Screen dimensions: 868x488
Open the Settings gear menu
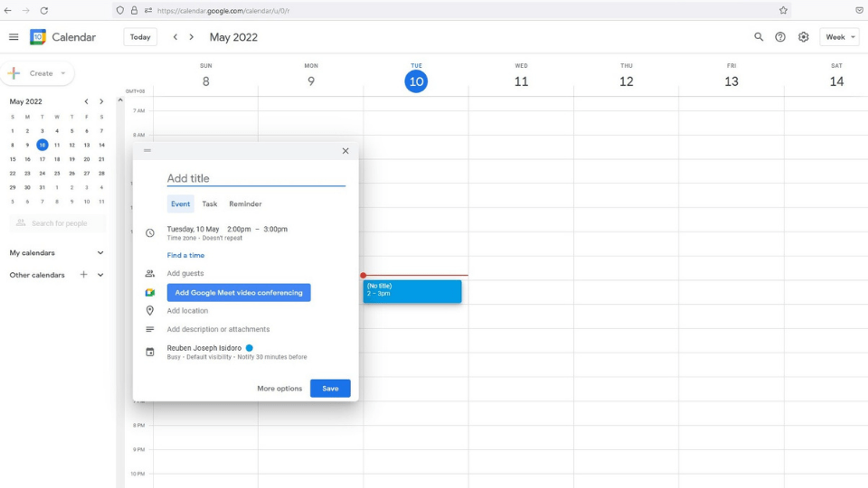(x=803, y=37)
